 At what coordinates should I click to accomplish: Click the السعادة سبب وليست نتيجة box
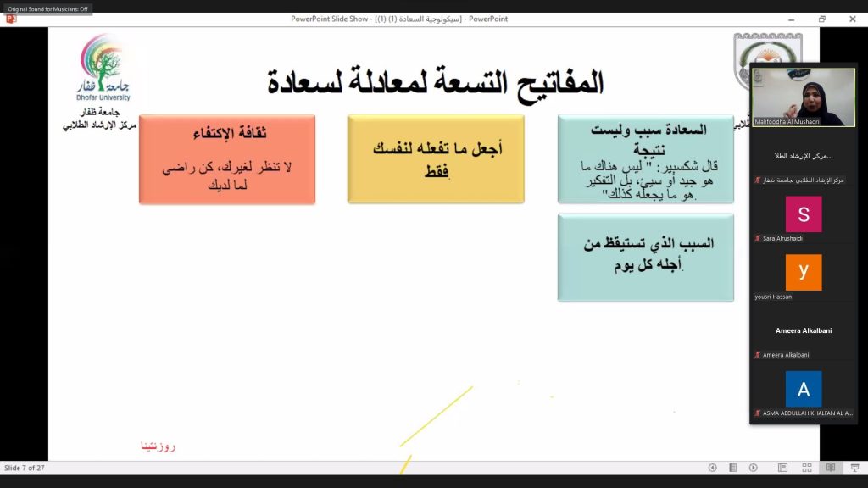tap(645, 159)
